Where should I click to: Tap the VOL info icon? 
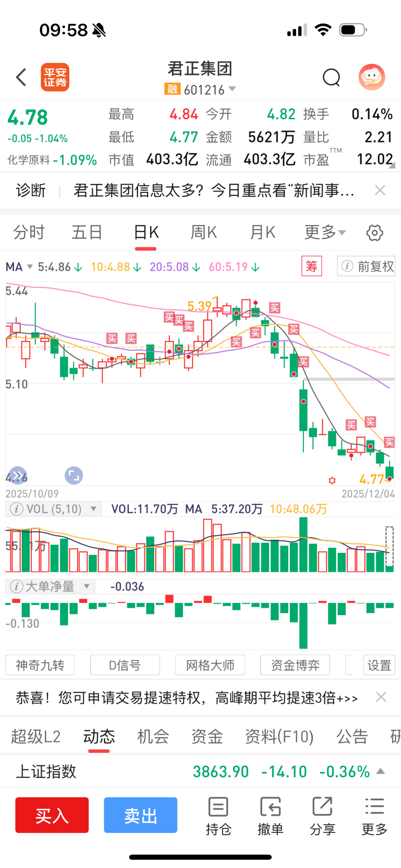(x=16, y=509)
